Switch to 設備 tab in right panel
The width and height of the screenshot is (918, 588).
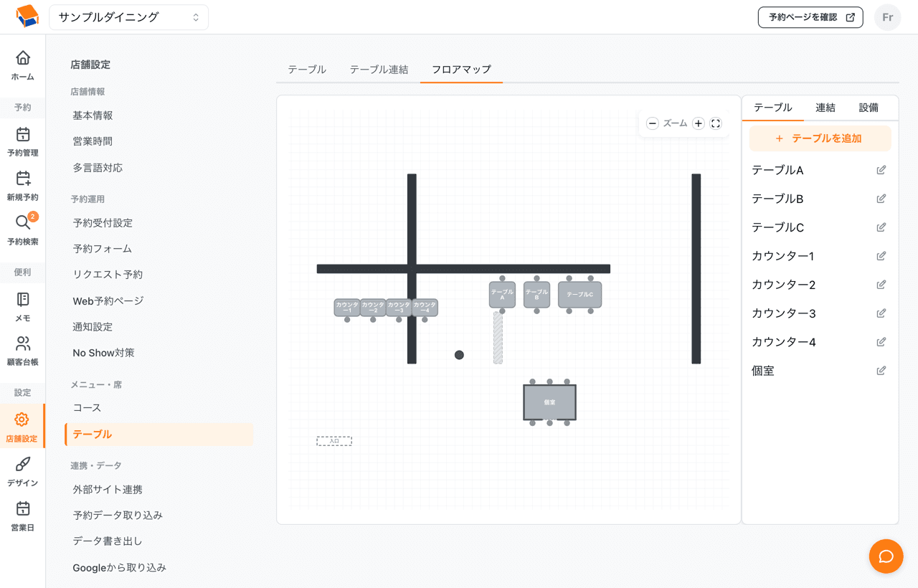pyautogui.click(x=869, y=108)
